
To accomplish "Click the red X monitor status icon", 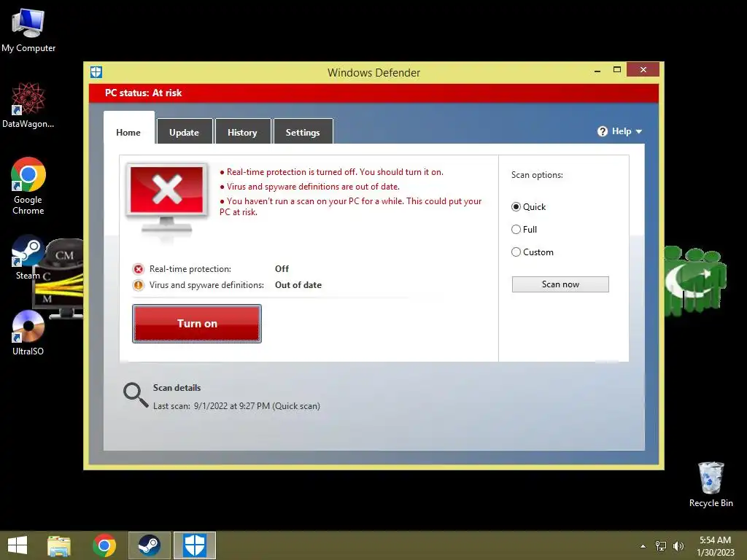I will (x=167, y=200).
